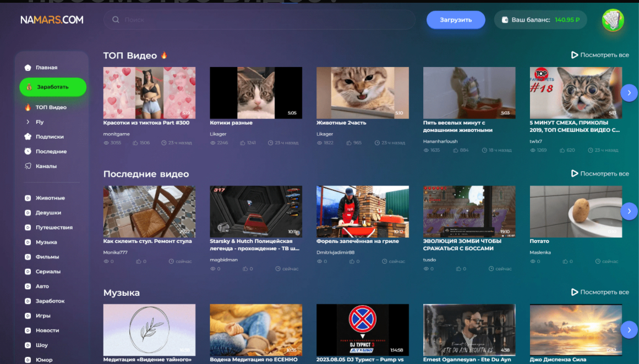Select the Заработок category icon

coord(28,301)
